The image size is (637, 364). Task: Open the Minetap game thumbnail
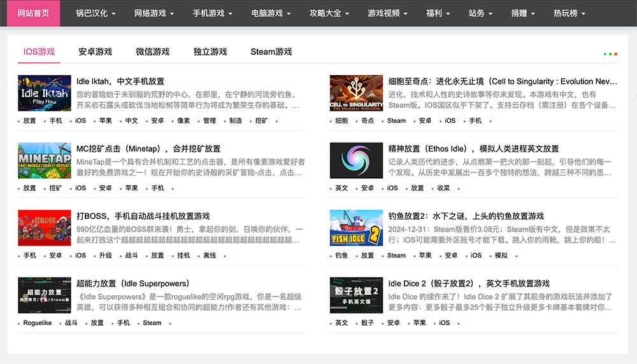(x=45, y=160)
